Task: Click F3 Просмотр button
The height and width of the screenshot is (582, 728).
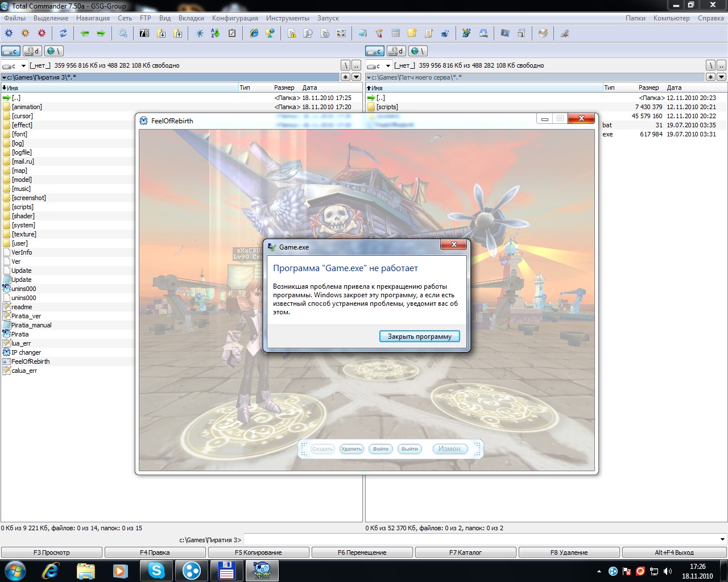Action: (52, 552)
